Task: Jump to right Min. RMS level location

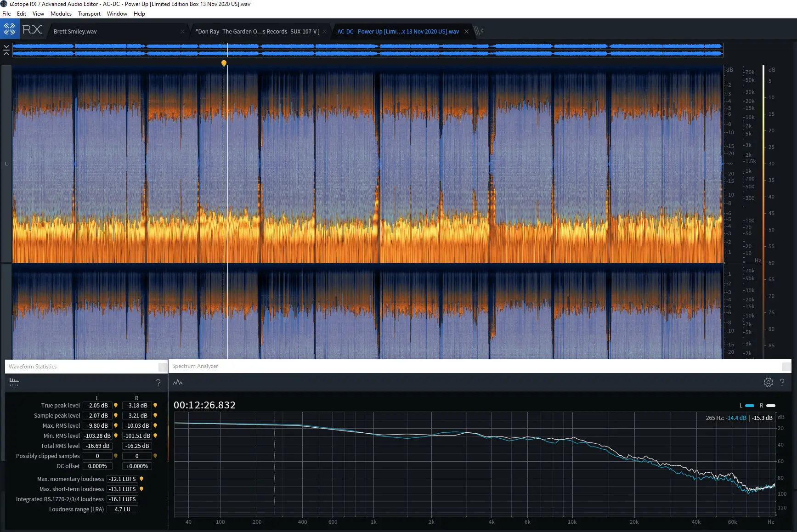Action: click(155, 436)
